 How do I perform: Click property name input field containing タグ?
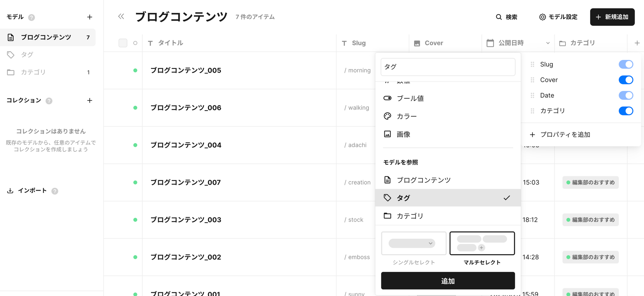click(448, 67)
